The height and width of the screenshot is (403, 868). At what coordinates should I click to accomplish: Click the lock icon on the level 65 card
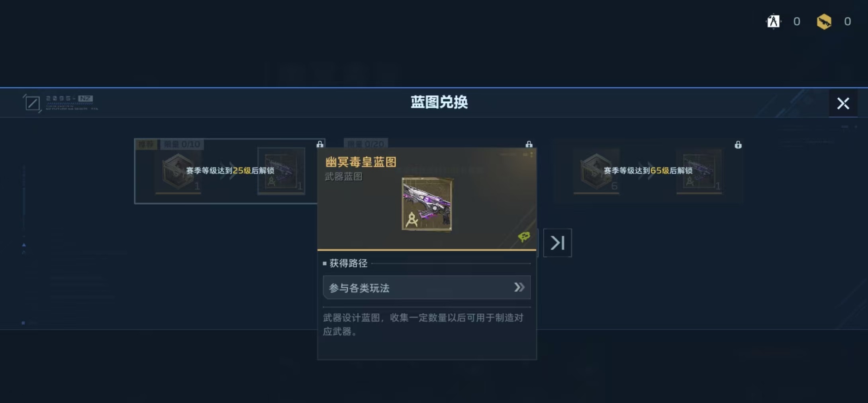click(738, 145)
